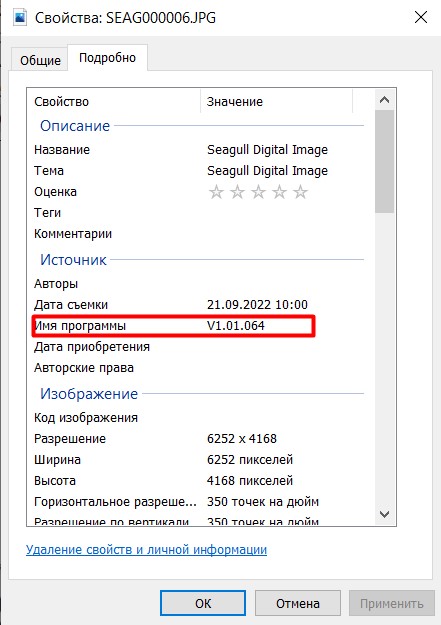Screen dimensions: 441x625
Task: Click the Применить button
Action: [x=392, y=603]
